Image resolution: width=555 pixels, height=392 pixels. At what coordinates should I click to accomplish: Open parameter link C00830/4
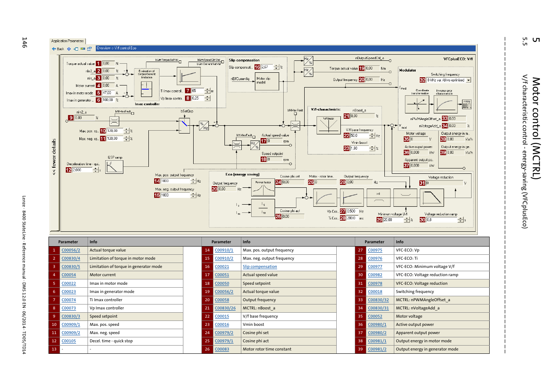pos(71,258)
